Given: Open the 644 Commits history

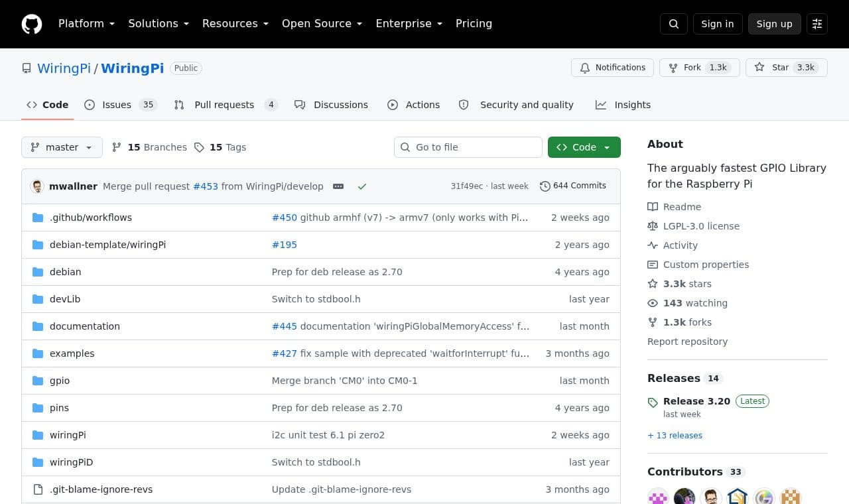Looking at the screenshot, I should click(x=573, y=186).
